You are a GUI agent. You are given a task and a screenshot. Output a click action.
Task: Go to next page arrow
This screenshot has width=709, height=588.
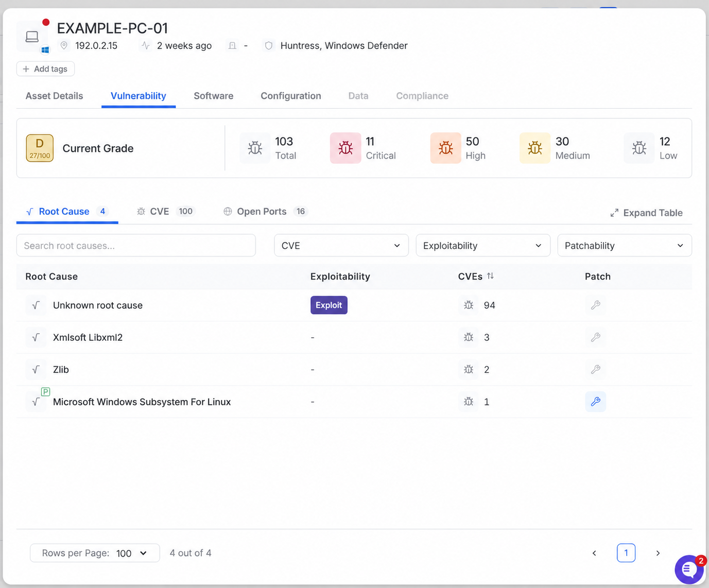[x=658, y=553]
